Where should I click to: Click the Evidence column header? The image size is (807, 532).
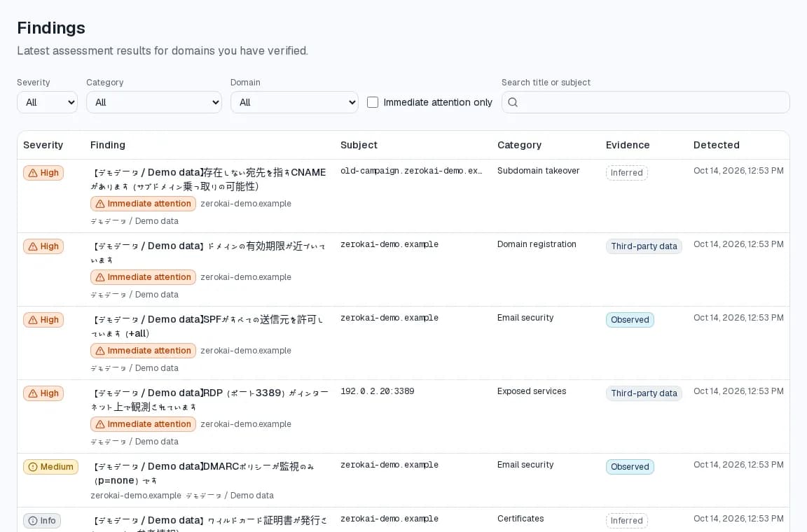pyautogui.click(x=628, y=145)
